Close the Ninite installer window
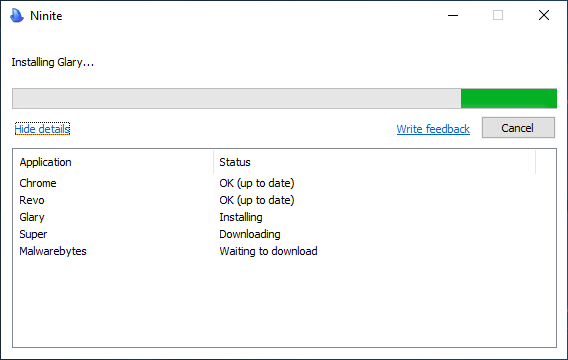 click(544, 15)
